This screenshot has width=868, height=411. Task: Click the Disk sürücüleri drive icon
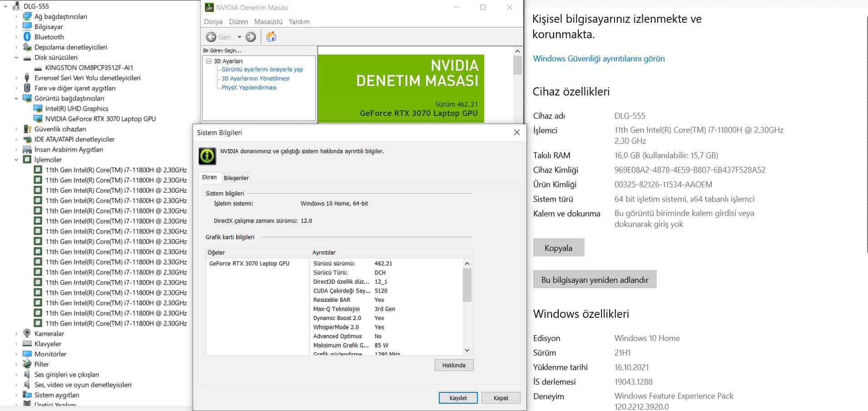pyautogui.click(x=27, y=57)
